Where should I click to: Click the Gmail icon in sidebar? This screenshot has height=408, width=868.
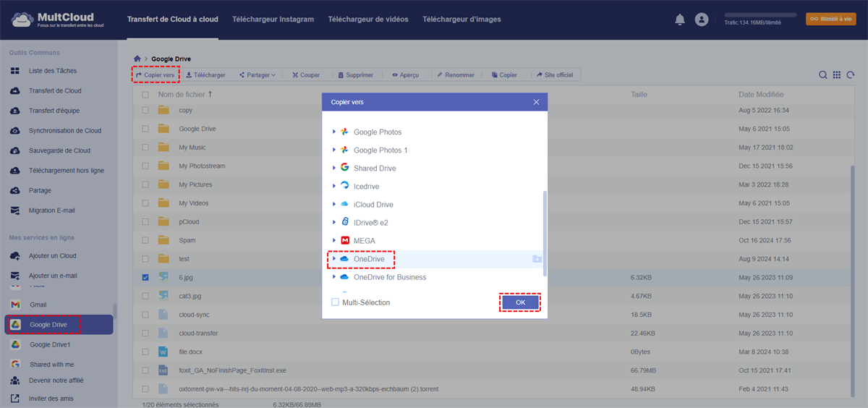[x=15, y=305]
